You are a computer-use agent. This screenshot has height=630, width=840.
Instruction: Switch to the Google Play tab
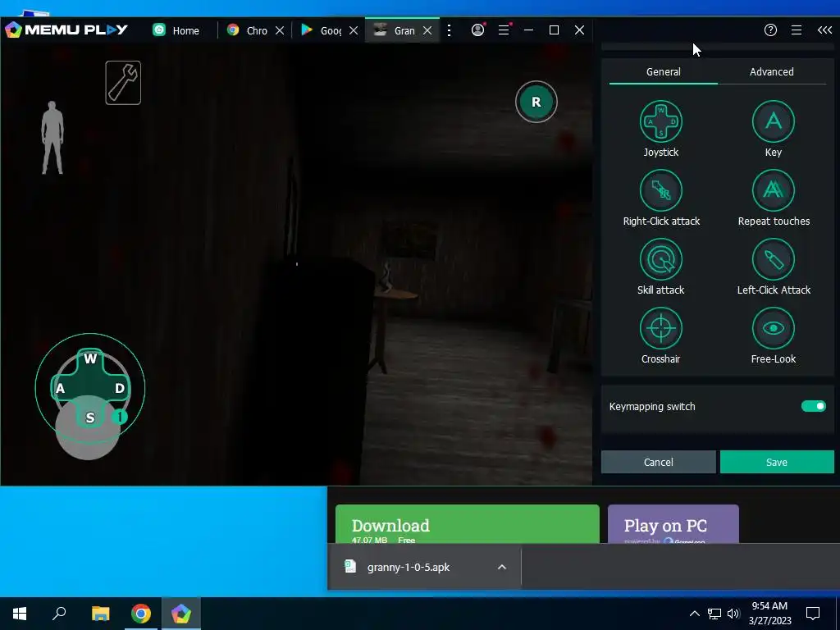pos(322,30)
